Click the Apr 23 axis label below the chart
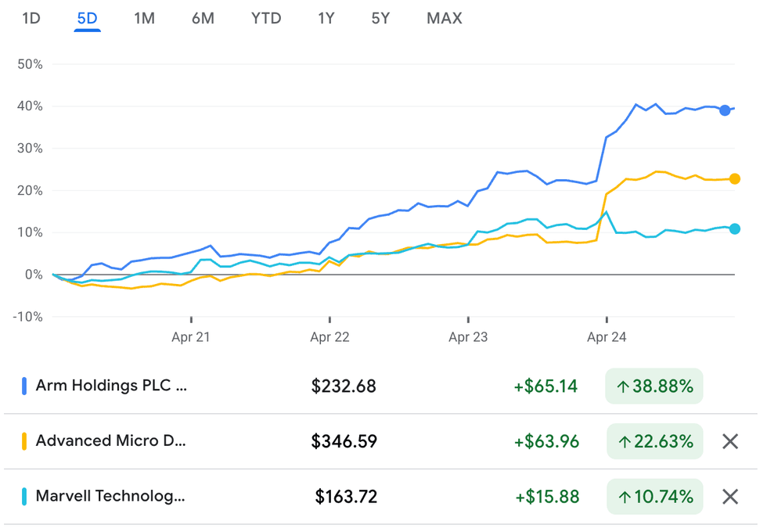This screenshot has width=767, height=532. click(468, 336)
